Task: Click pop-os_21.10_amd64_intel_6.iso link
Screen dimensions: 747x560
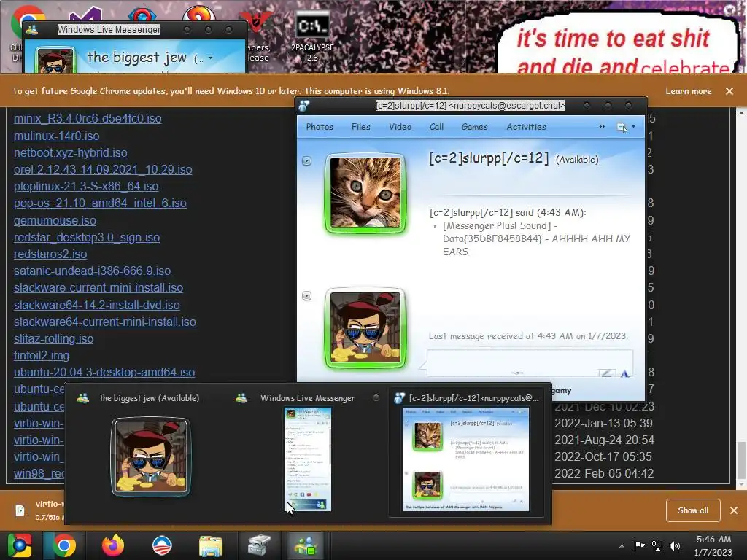Action: click(100, 203)
